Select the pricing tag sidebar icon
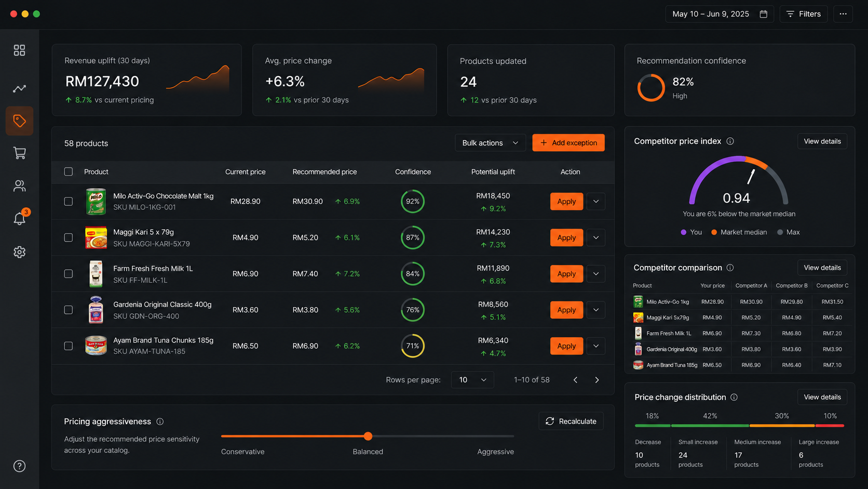 point(19,121)
